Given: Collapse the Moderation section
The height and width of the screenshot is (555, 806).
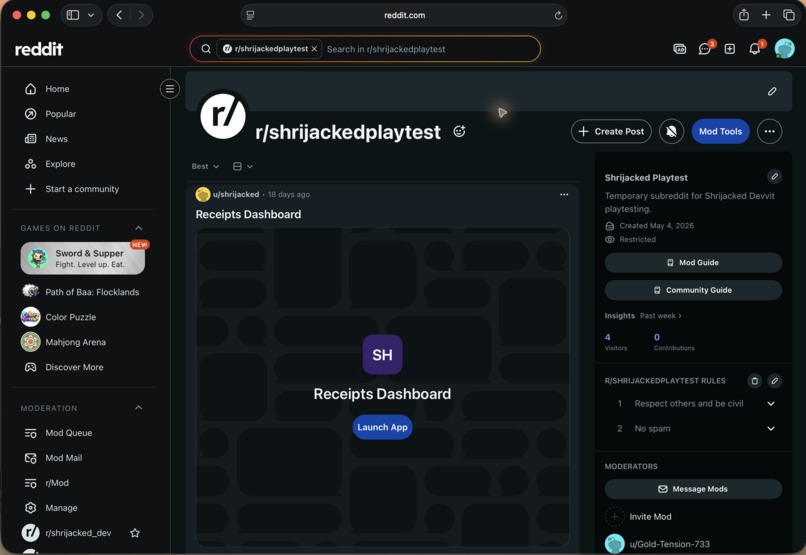Looking at the screenshot, I should [x=138, y=408].
